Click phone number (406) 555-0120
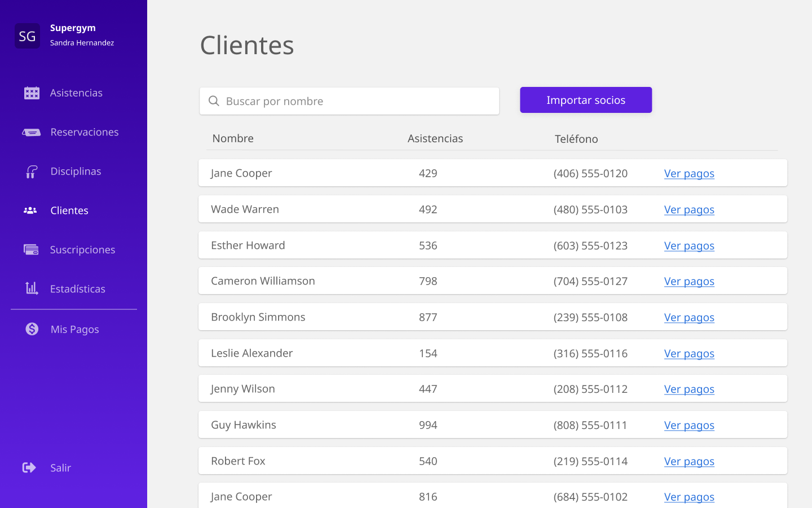The image size is (812, 508). pyautogui.click(x=590, y=173)
